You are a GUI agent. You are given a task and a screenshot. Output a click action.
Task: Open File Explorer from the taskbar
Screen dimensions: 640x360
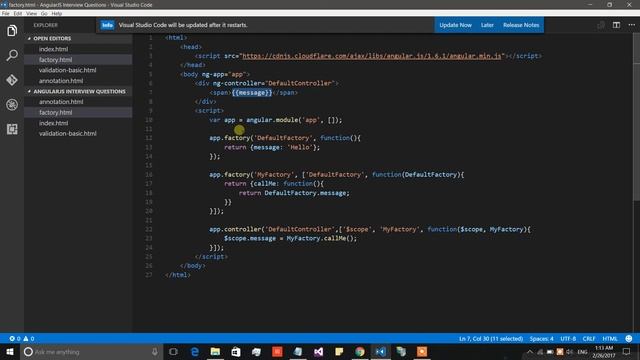point(215,351)
